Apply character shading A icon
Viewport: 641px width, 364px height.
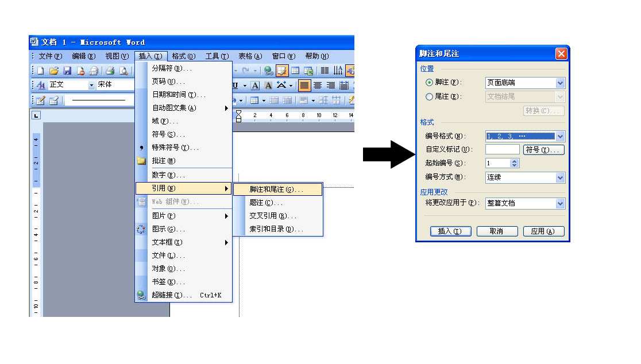pos(268,86)
